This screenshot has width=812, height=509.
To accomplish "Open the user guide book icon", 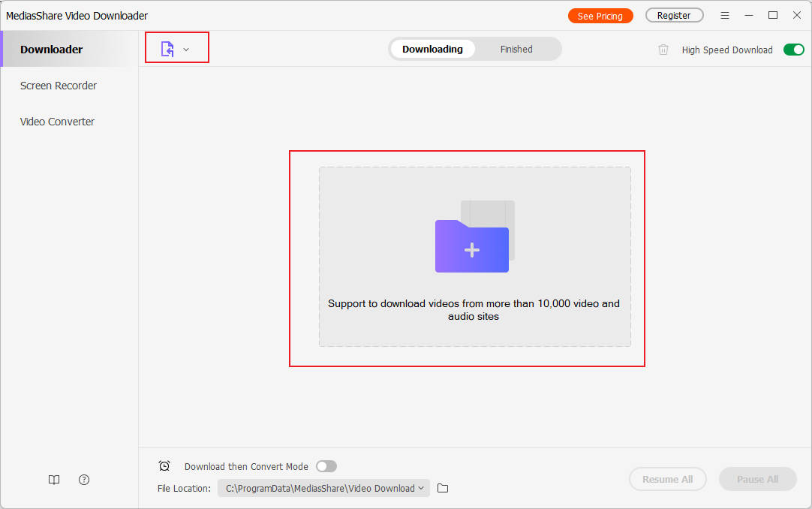I will [53, 479].
